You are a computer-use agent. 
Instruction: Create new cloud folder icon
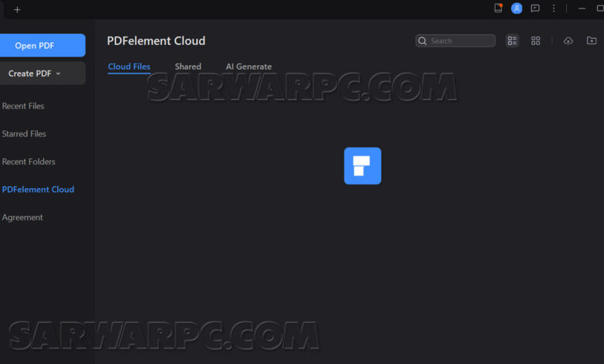(592, 40)
